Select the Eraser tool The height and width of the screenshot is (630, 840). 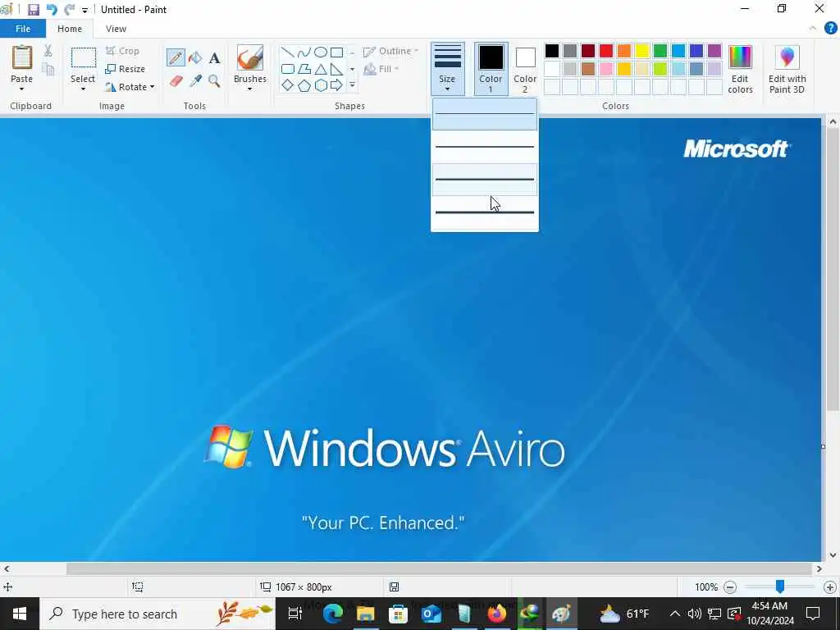point(176,81)
